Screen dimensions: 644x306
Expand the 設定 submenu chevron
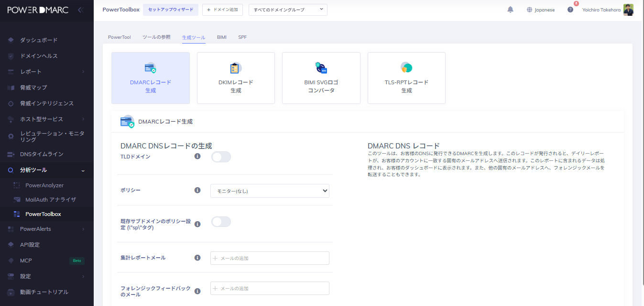83,276
